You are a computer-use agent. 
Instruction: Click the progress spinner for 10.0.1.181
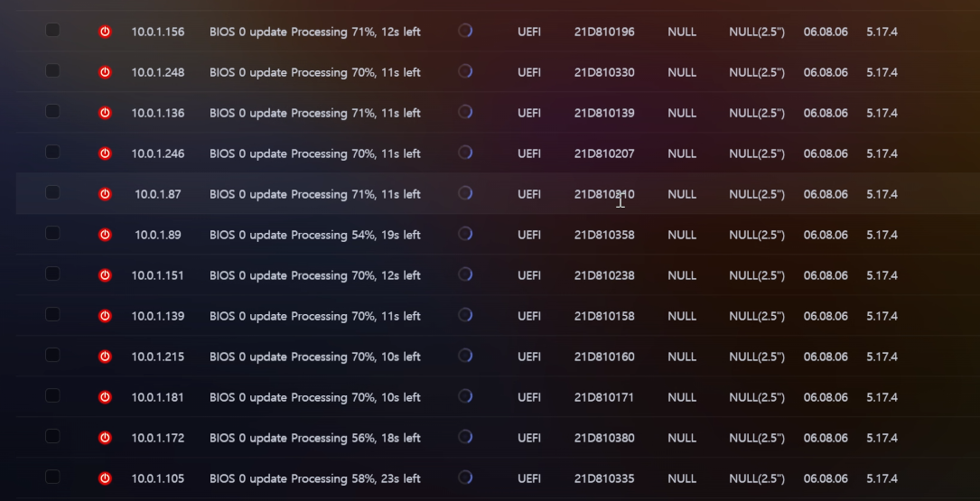[x=465, y=396]
